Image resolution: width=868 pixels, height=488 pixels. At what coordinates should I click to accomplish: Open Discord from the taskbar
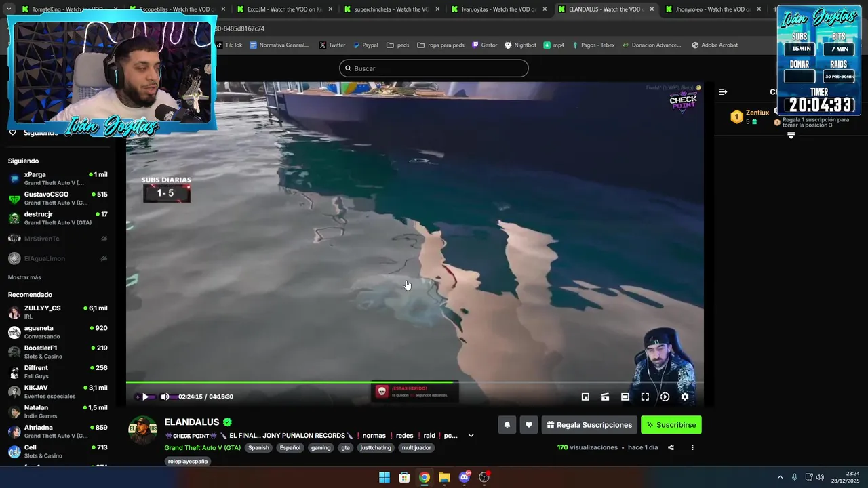coord(465,477)
